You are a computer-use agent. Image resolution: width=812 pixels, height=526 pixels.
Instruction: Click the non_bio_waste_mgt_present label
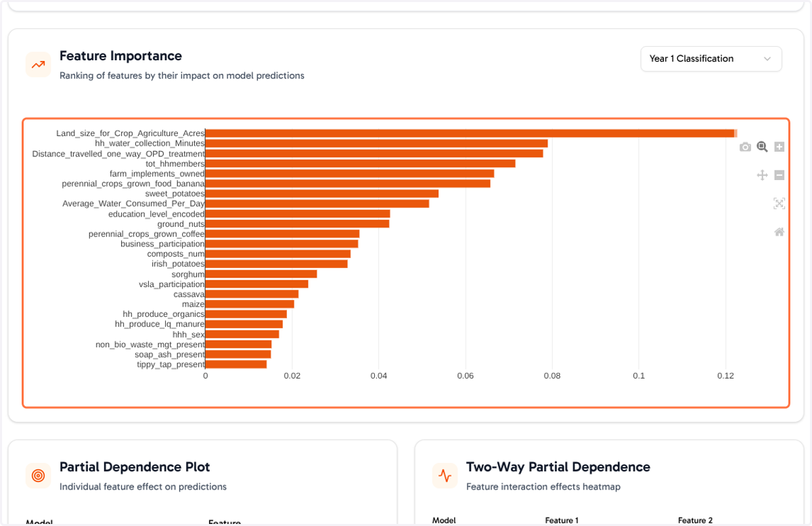coord(150,345)
